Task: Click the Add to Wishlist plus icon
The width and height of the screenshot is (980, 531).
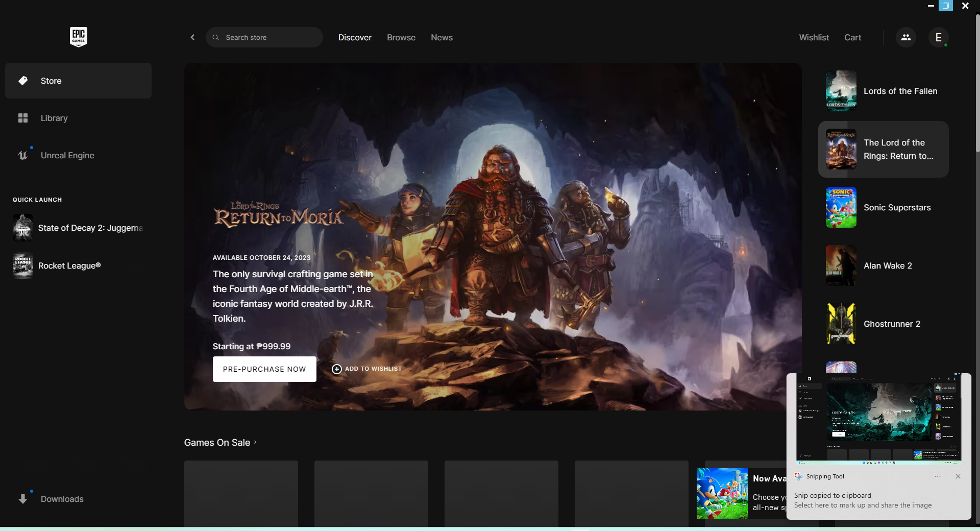Action: (x=337, y=369)
